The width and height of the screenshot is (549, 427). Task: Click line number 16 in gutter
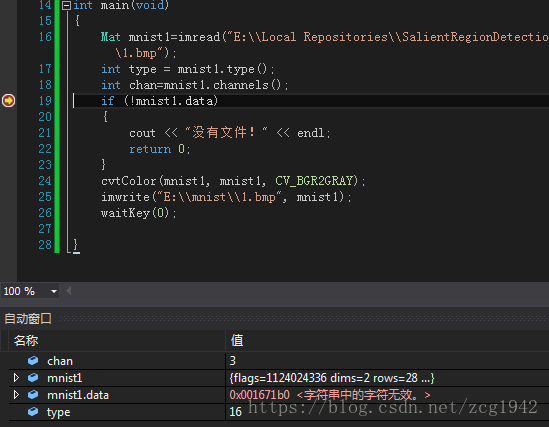45,37
